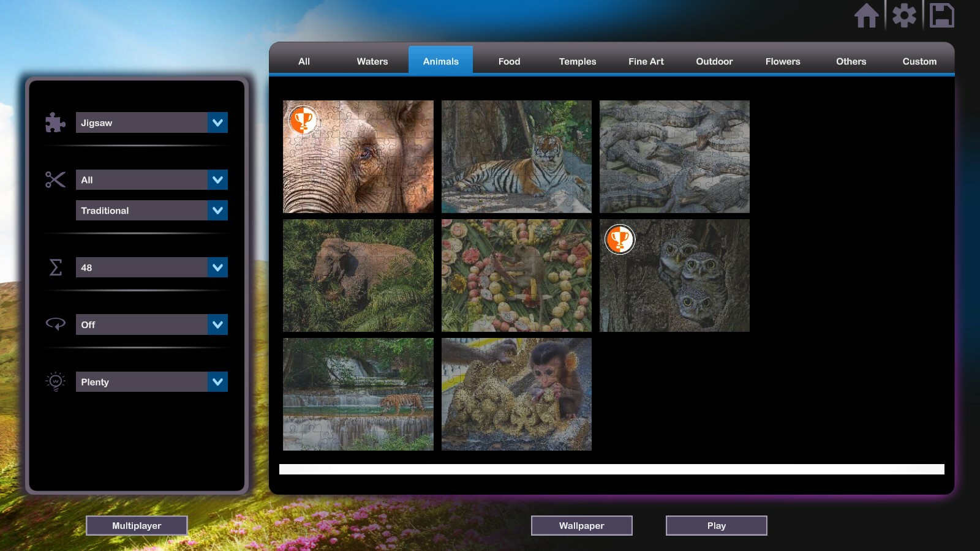The width and height of the screenshot is (980, 551).
Task: Click the puzzle piece game mode icon
Action: (x=55, y=122)
